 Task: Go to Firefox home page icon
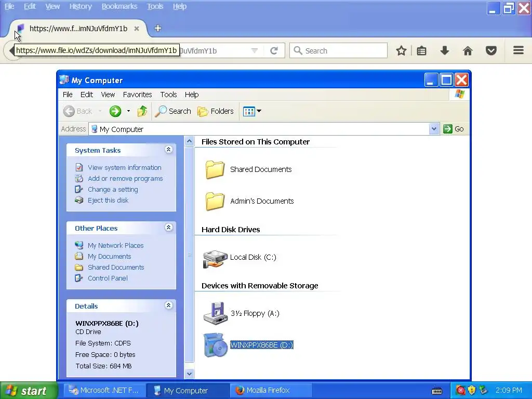click(x=468, y=51)
